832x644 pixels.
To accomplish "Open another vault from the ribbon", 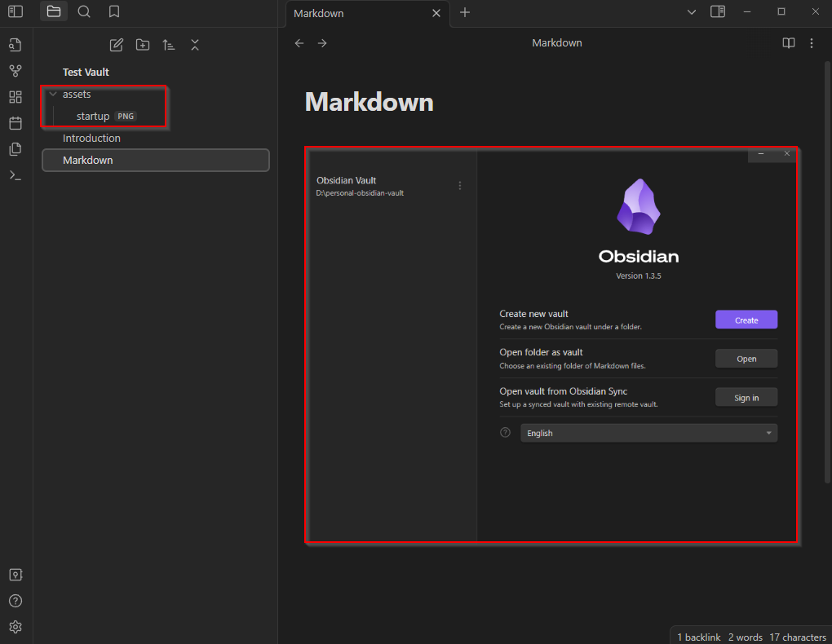I will [15, 575].
